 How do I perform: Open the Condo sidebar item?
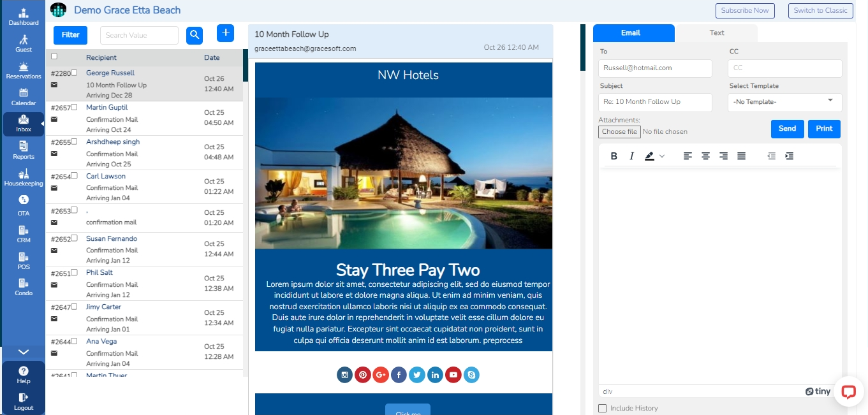point(24,287)
